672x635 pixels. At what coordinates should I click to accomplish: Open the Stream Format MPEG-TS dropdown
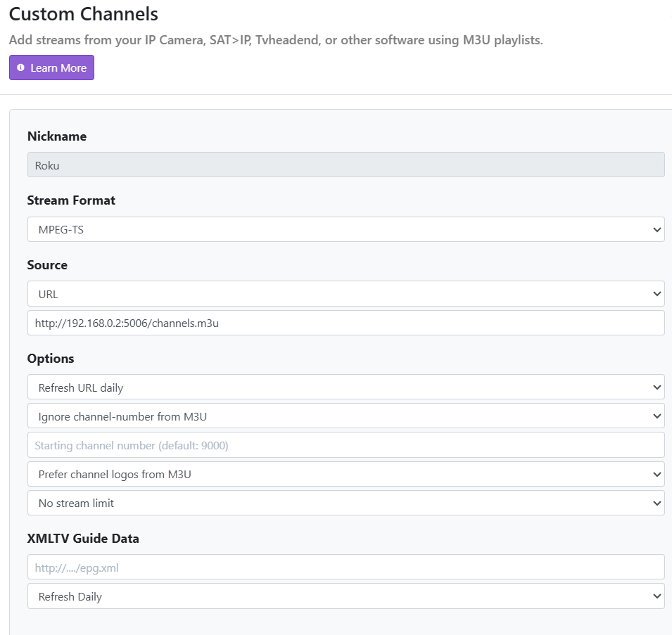[345, 229]
